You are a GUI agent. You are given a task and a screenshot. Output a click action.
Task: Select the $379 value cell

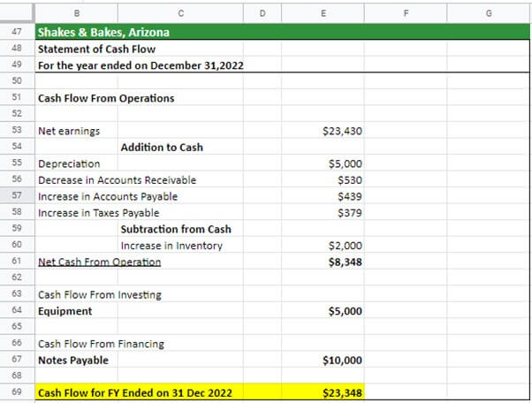pyautogui.click(x=323, y=212)
